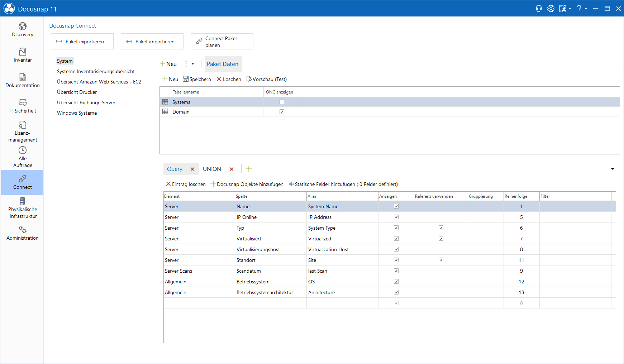
Task: Open the three-dot options dropdown next to Neu
Action: (x=189, y=64)
